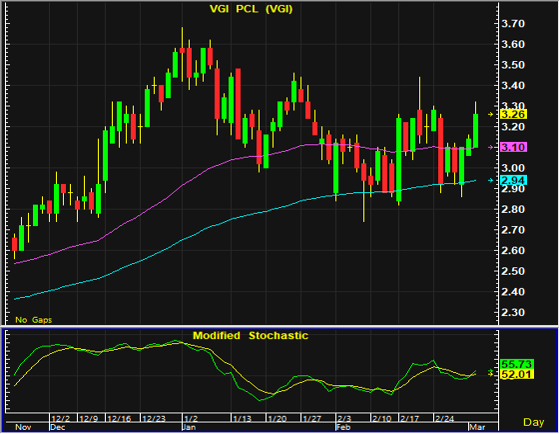Click the Mar month label
Screen dimensions: 560x434
point(477,427)
